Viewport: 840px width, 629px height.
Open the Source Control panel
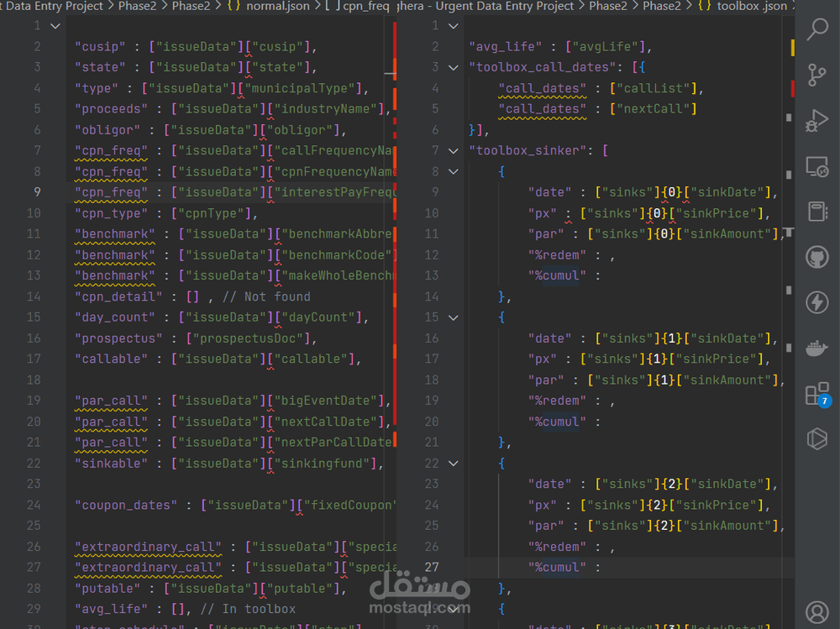coord(816,76)
